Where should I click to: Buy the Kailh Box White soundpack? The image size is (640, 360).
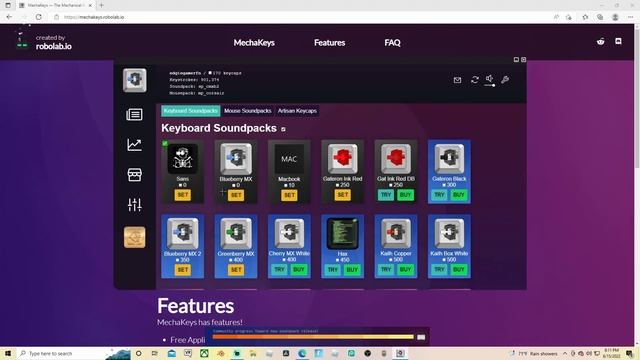coord(459,269)
